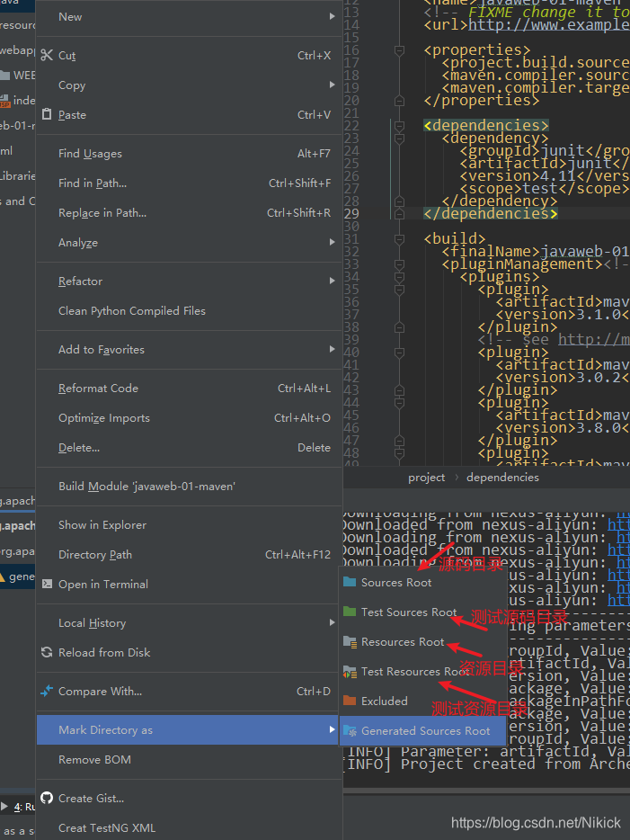Open Find in Path...

189,183
